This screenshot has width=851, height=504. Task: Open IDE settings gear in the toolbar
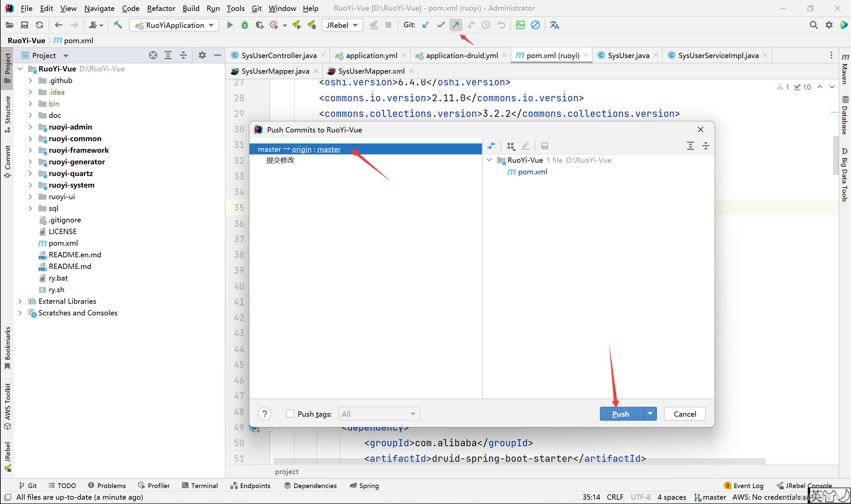829,25
